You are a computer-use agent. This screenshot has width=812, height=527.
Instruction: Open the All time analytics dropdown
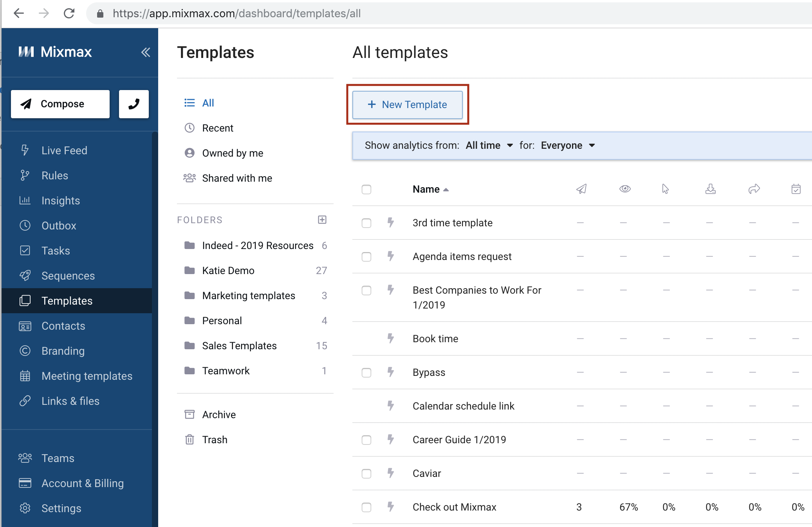coord(489,145)
